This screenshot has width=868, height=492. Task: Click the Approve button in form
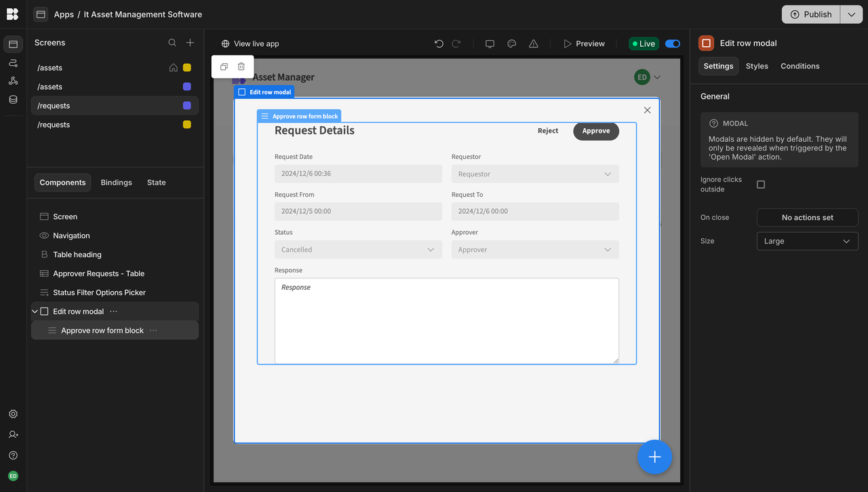[x=595, y=131]
